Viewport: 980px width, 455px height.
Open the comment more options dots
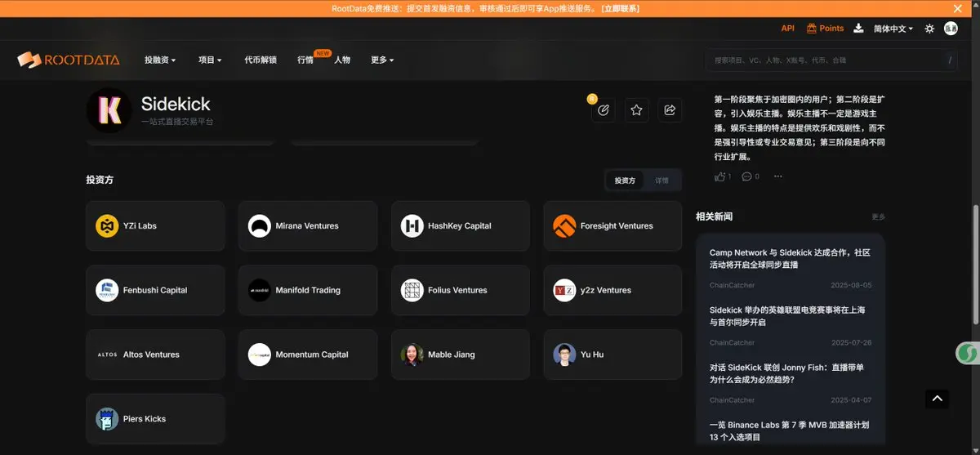pos(777,176)
